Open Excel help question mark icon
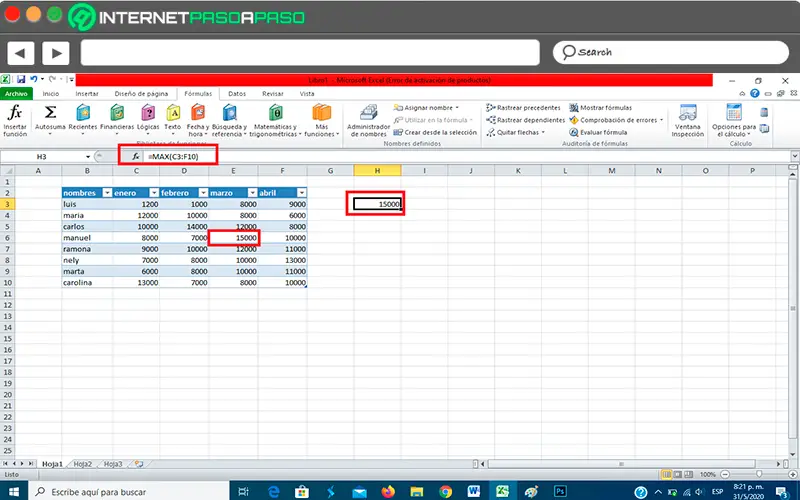 pos(755,93)
